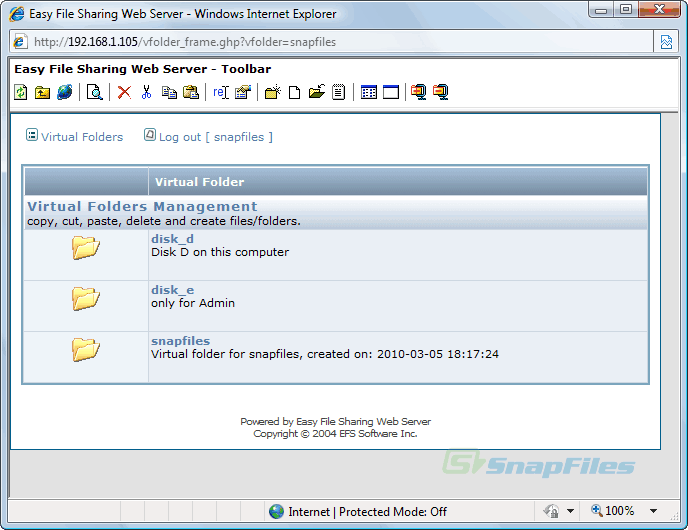
Task: Click 'Virtual Folders Management' heading text
Action: (x=142, y=206)
